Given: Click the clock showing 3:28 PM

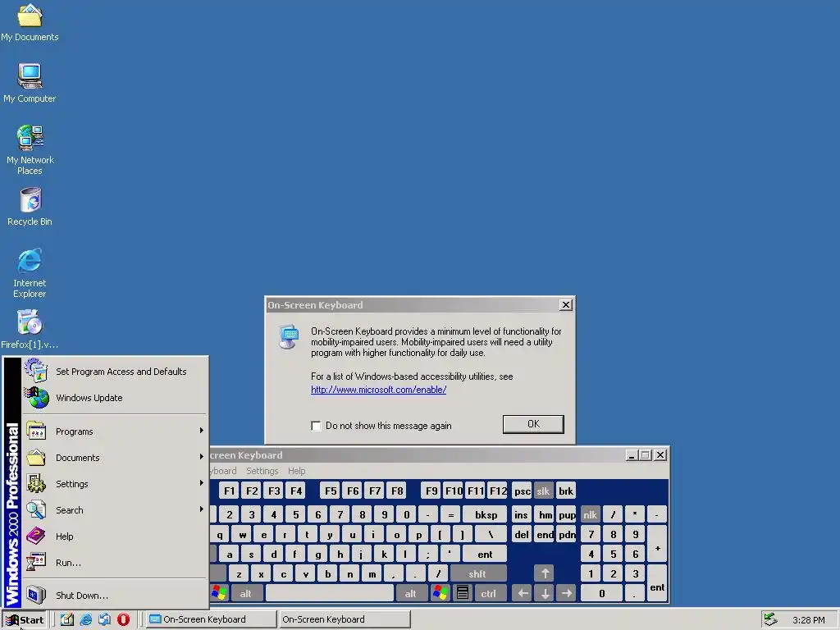Looking at the screenshot, I should (808, 620).
